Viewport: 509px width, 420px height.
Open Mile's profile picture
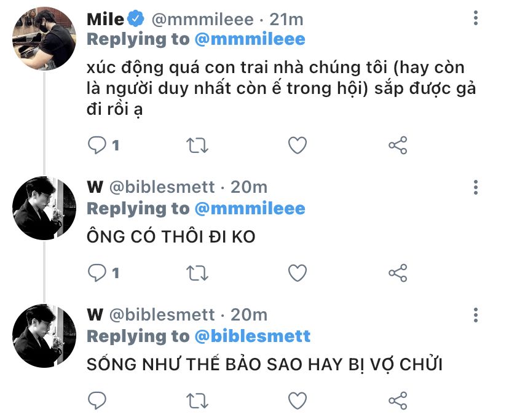(x=44, y=38)
